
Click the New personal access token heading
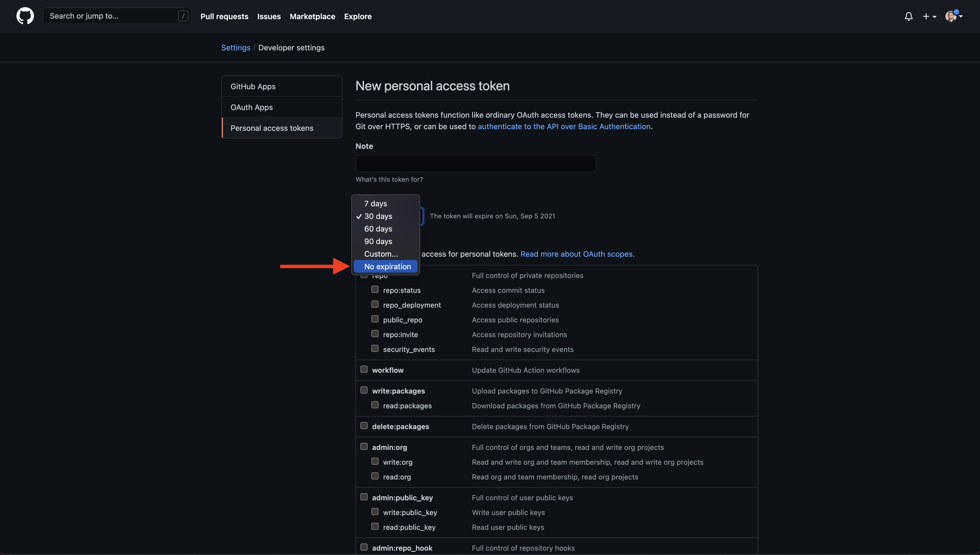coord(432,86)
